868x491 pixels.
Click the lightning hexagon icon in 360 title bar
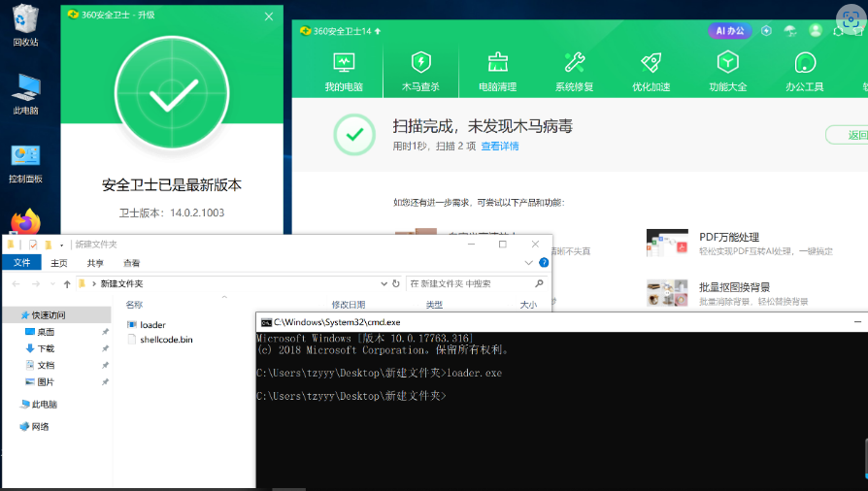tap(766, 31)
